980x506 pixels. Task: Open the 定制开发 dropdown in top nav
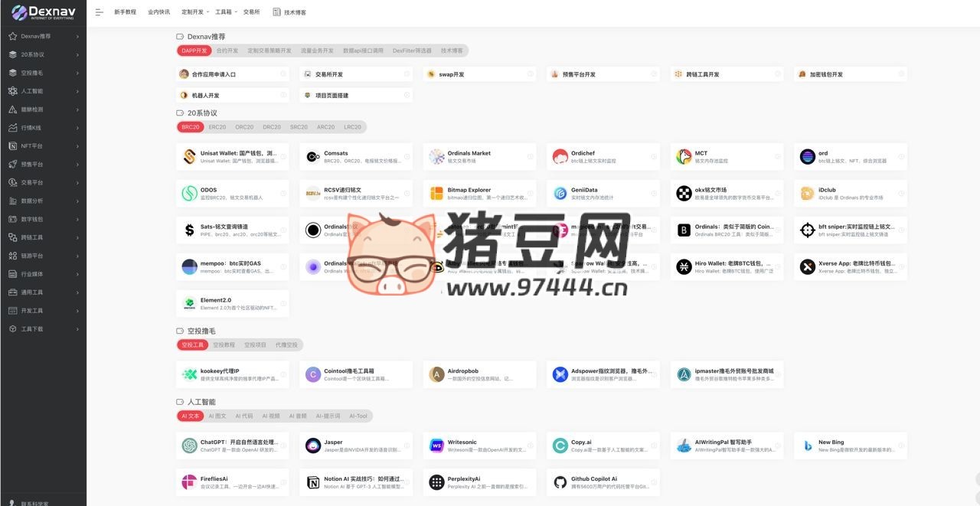194,12
